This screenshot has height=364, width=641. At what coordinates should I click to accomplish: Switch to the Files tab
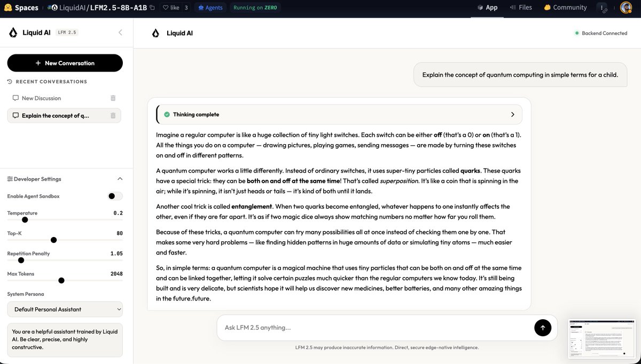pyautogui.click(x=521, y=7)
